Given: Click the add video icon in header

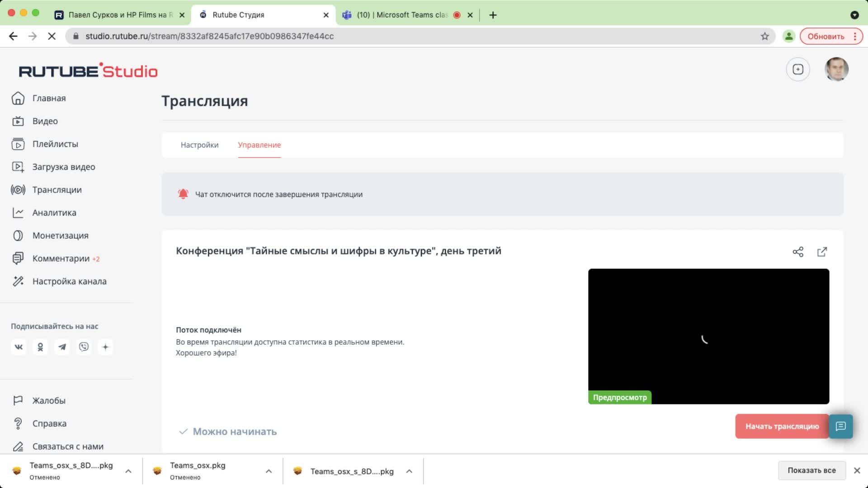Looking at the screenshot, I should click(x=798, y=69).
